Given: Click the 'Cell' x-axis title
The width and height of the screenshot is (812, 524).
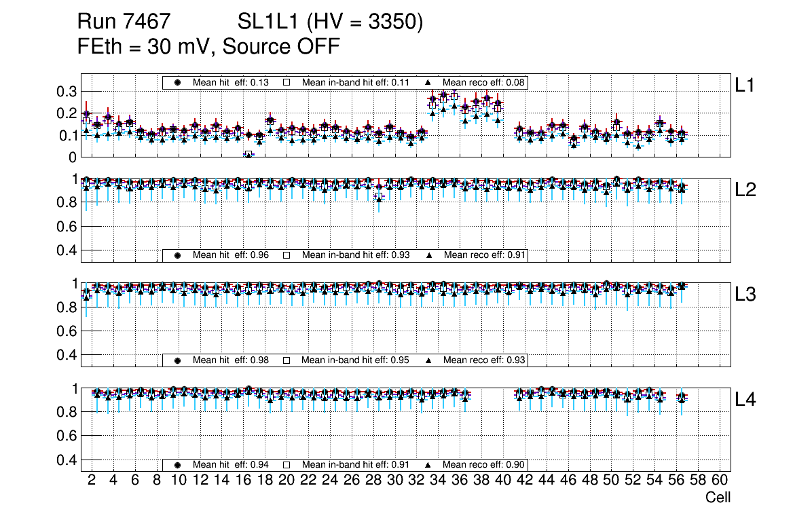Looking at the screenshot, I should point(718,498).
